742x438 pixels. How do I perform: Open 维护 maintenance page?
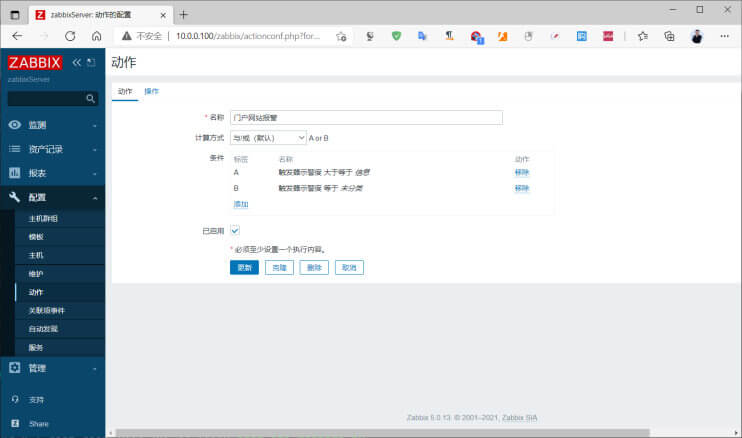(36, 274)
